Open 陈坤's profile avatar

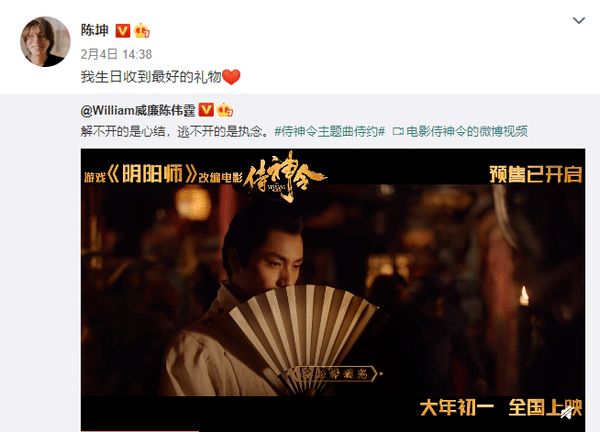[x=45, y=41]
